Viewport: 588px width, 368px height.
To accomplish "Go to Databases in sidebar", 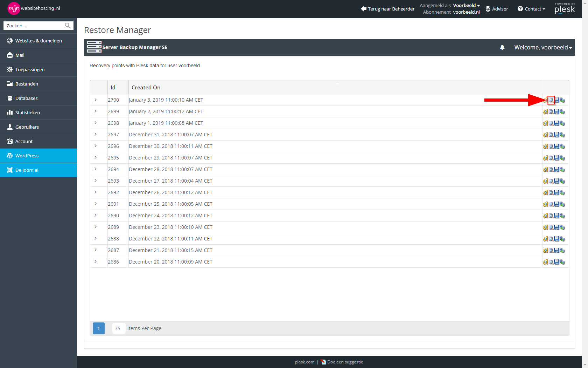I will 38,98.
